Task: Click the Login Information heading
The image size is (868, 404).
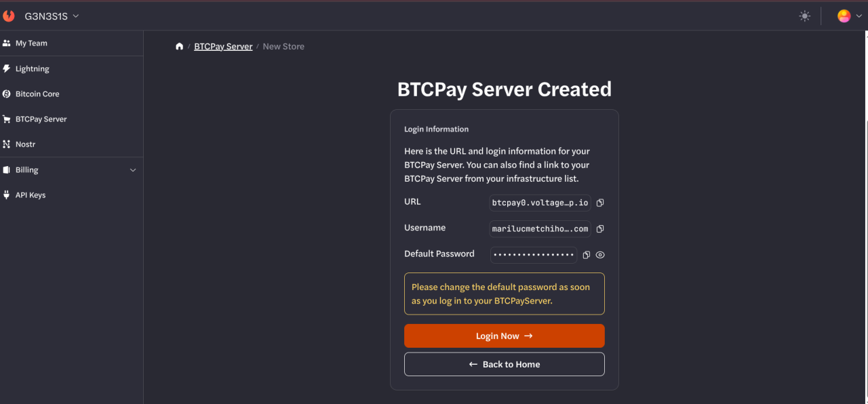Action: click(x=436, y=129)
